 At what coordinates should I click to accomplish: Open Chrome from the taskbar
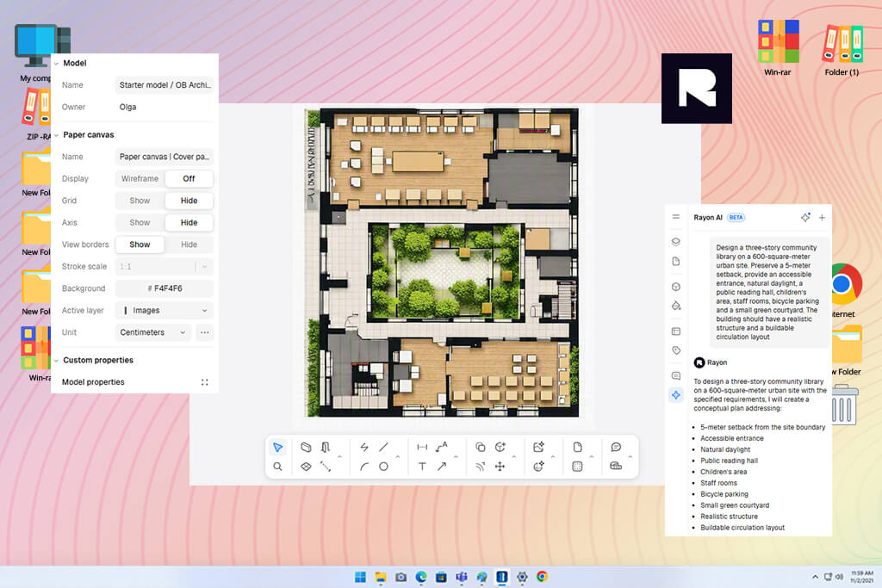[543, 577]
